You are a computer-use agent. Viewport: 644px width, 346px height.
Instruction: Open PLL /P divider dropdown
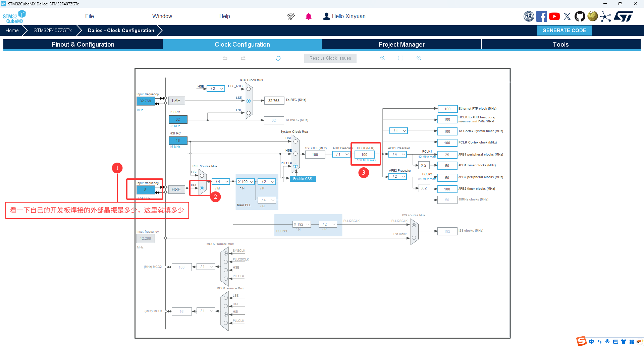click(x=267, y=182)
